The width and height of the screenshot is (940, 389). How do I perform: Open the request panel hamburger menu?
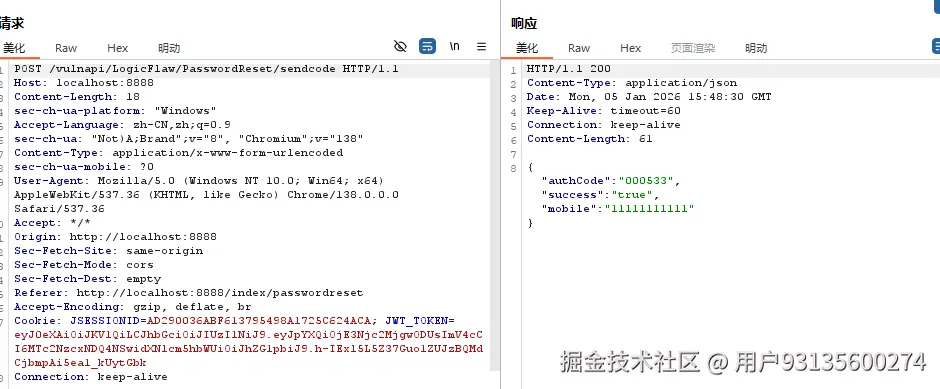(481, 47)
